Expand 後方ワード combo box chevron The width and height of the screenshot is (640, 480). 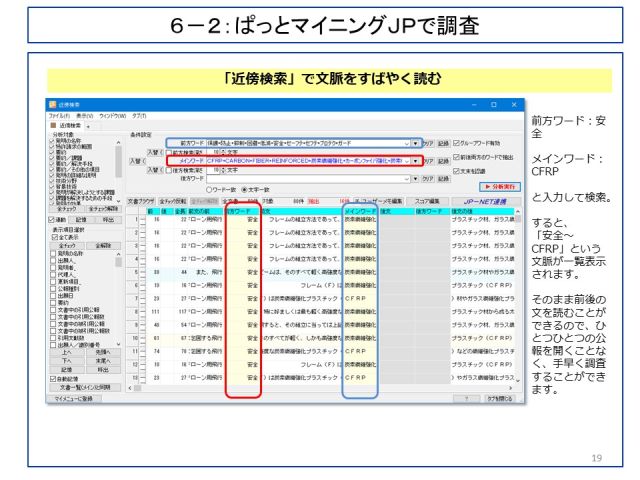coord(407,179)
